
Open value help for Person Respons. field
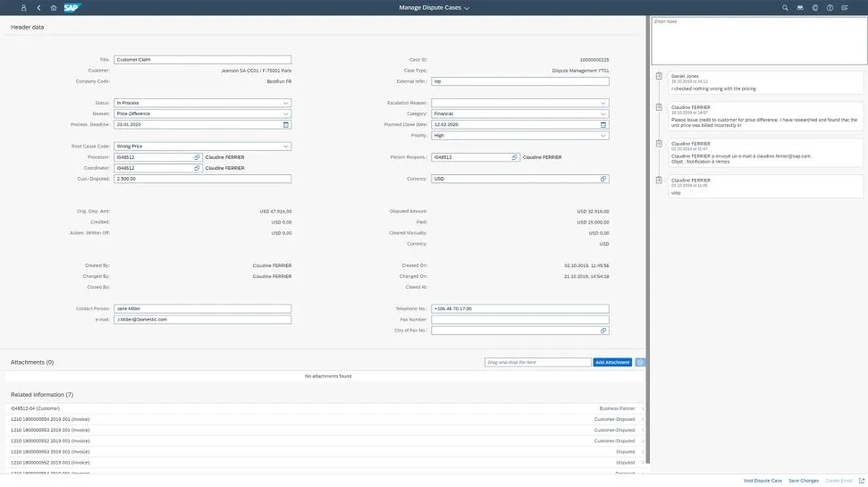pos(514,157)
